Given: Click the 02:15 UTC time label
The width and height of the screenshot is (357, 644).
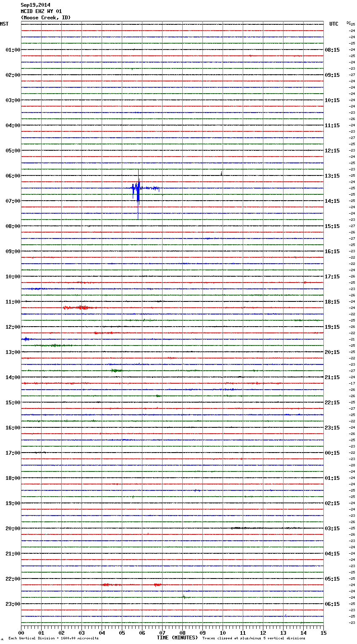Looking at the screenshot, I should (332, 503).
